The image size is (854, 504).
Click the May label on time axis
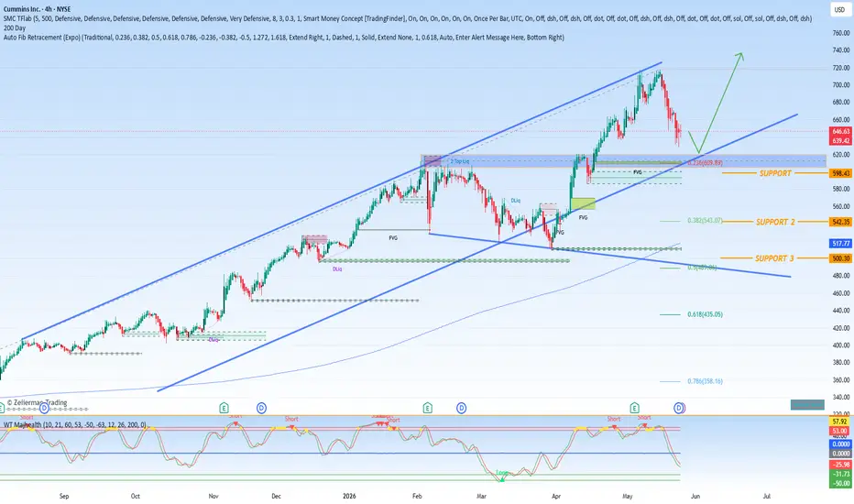pyautogui.click(x=628, y=497)
